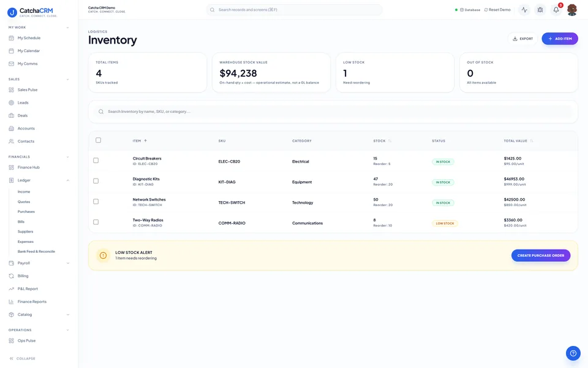The width and height of the screenshot is (588, 368).
Task: Click the KIT-DIAG SKU cell
Action: (227, 182)
